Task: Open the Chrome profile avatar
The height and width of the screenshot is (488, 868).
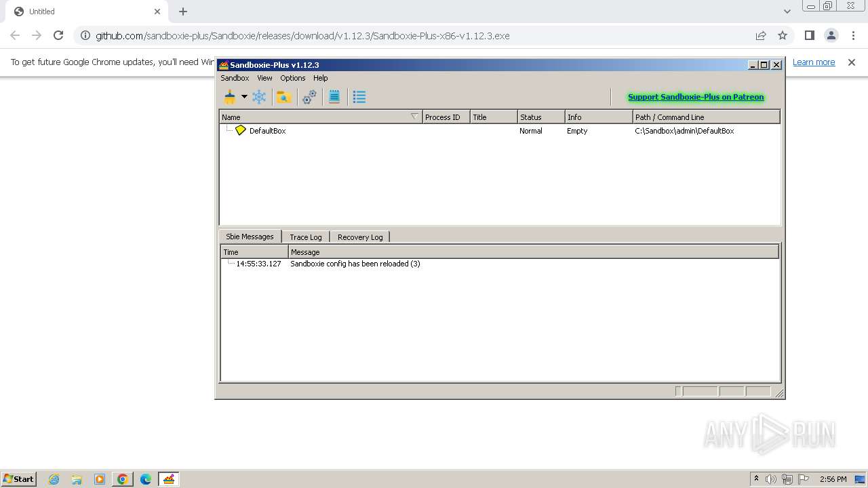Action: [x=831, y=35]
